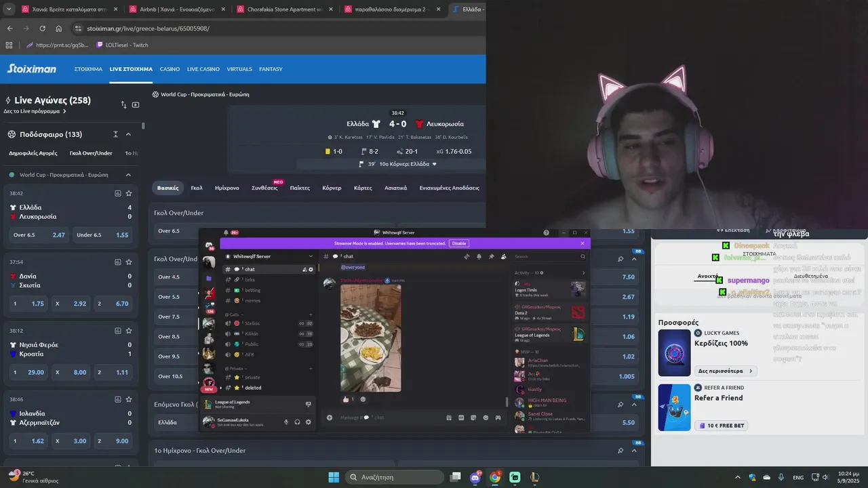Add a reaction next to thumbs-up
The height and width of the screenshot is (488, 868).
(x=363, y=399)
